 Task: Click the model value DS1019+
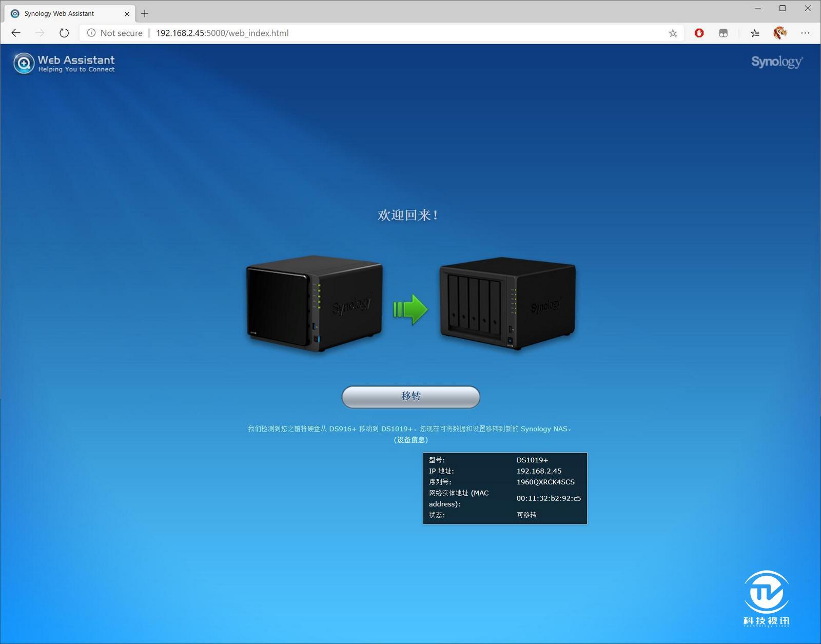[532, 460]
